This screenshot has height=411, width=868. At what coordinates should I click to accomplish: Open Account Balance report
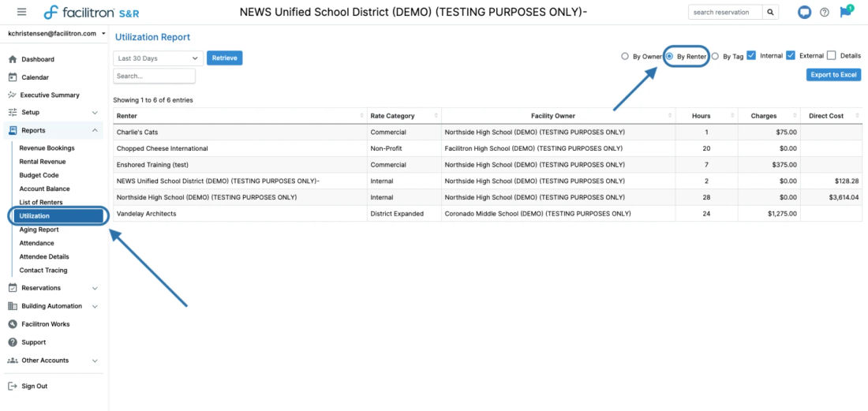click(x=44, y=189)
